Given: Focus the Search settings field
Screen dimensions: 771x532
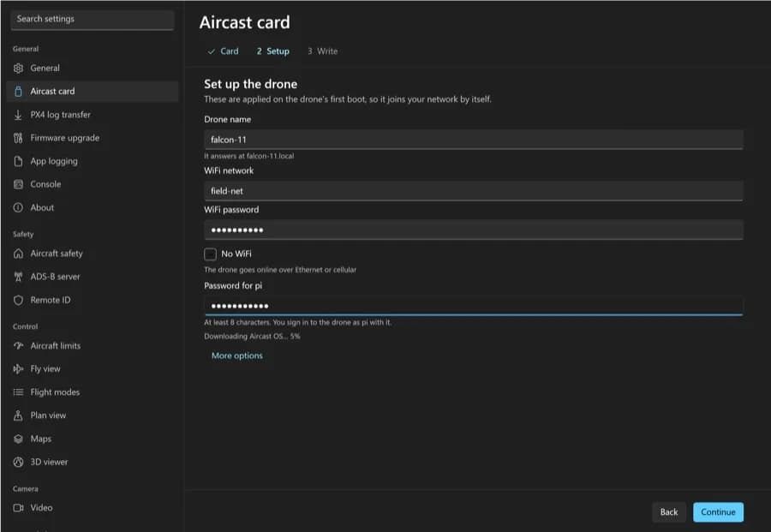Looking at the screenshot, I should point(92,19).
